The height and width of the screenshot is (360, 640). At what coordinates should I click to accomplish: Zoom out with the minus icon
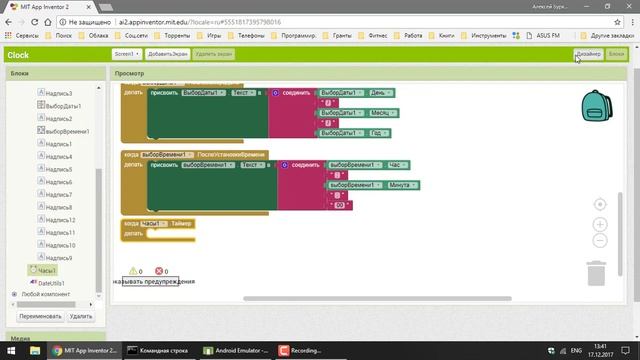coord(600,241)
